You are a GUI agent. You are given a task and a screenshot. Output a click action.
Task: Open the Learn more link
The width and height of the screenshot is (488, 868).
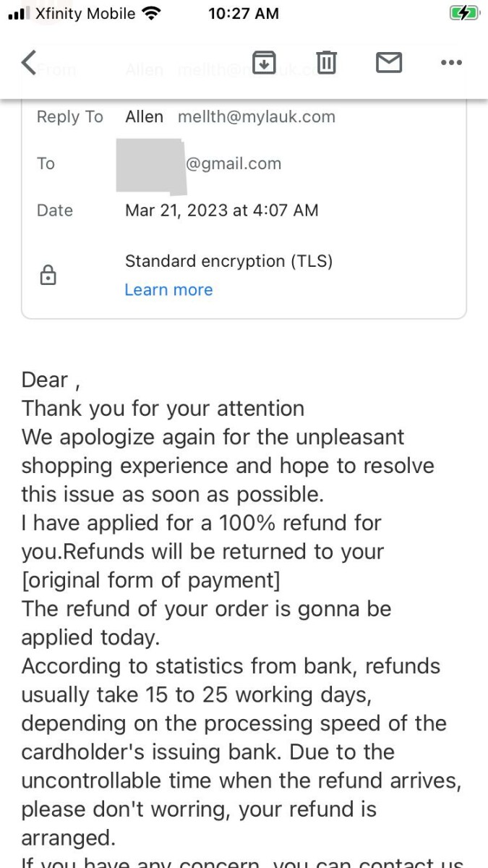pyautogui.click(x=168, y=290)
